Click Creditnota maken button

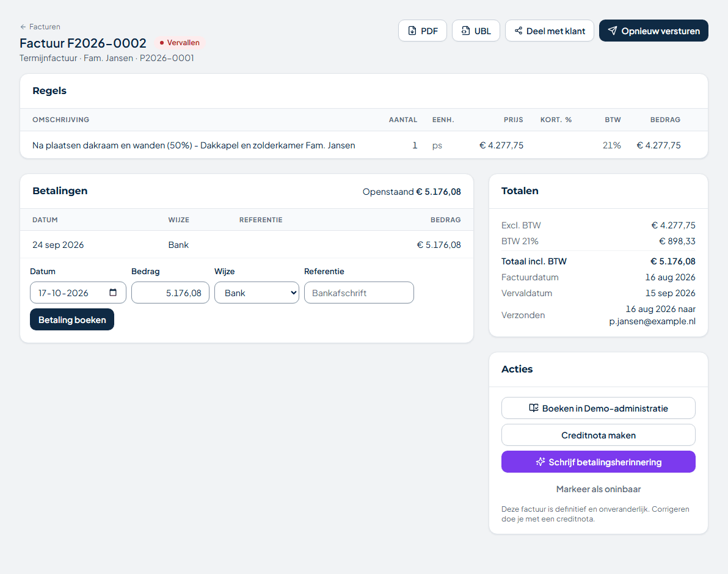(599, 435)
